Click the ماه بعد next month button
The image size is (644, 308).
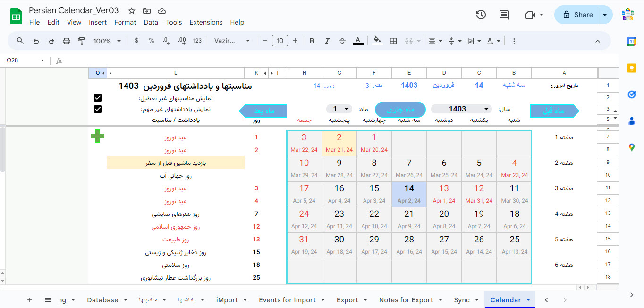[263, 111]
